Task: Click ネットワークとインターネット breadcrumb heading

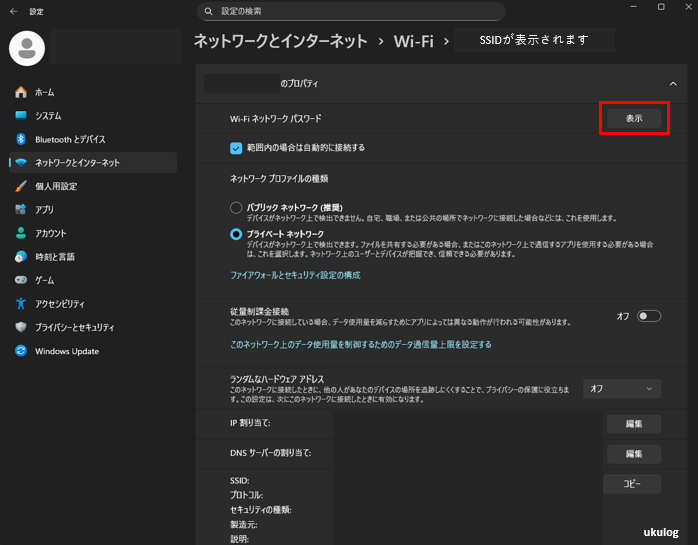Action: tap(280, 41)
